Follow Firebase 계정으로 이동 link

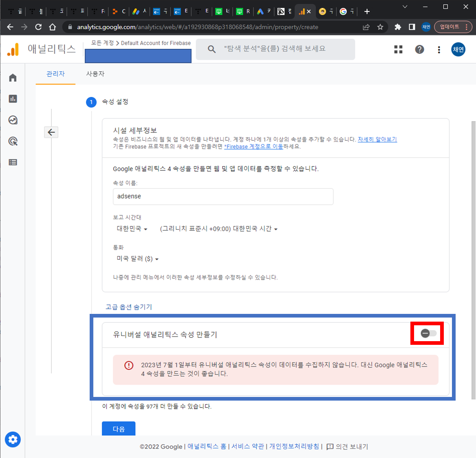point(254,146)
